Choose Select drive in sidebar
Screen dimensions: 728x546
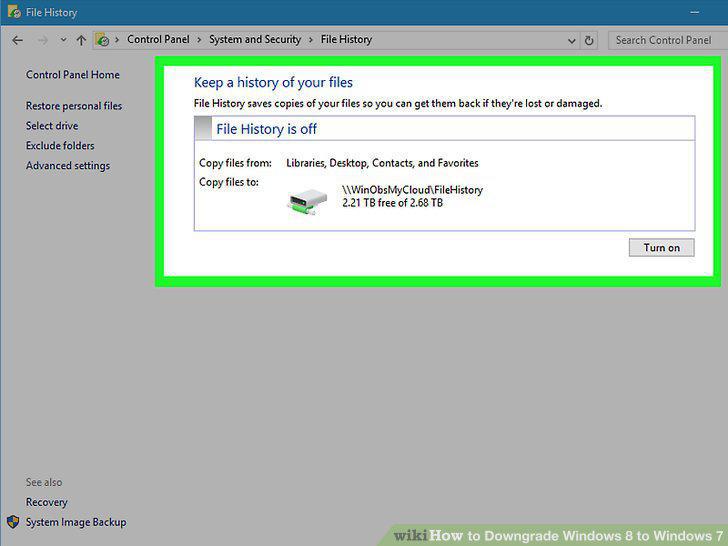coord(52,126)
